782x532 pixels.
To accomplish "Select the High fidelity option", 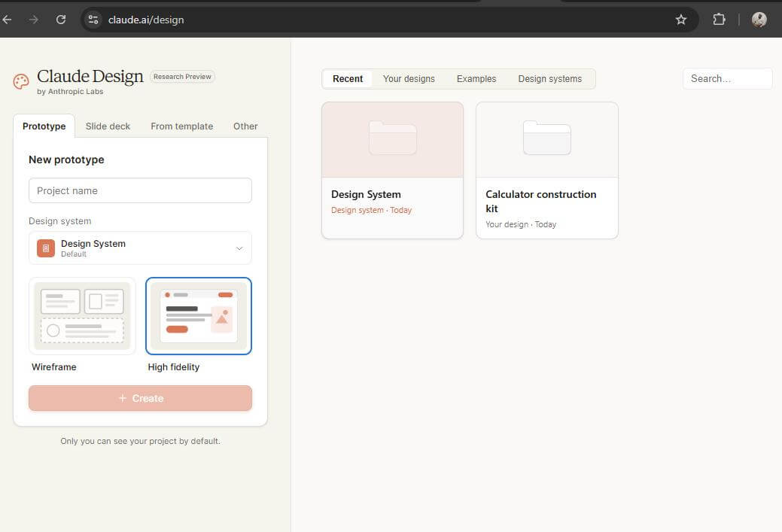I will [x=199, y=316].
